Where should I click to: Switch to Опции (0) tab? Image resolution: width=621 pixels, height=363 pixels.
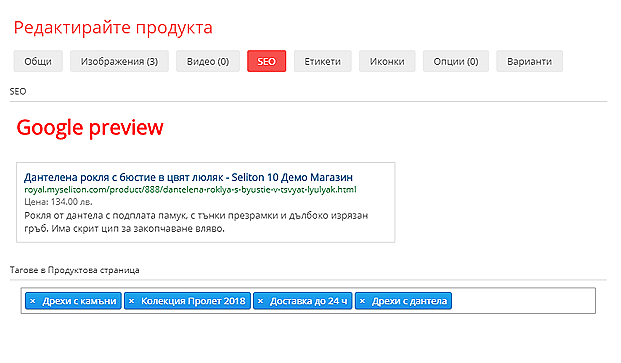(x=456, y=61)
